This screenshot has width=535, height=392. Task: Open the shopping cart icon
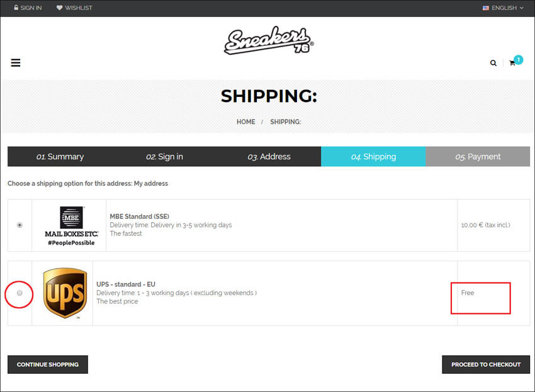(x=512, y=63)
